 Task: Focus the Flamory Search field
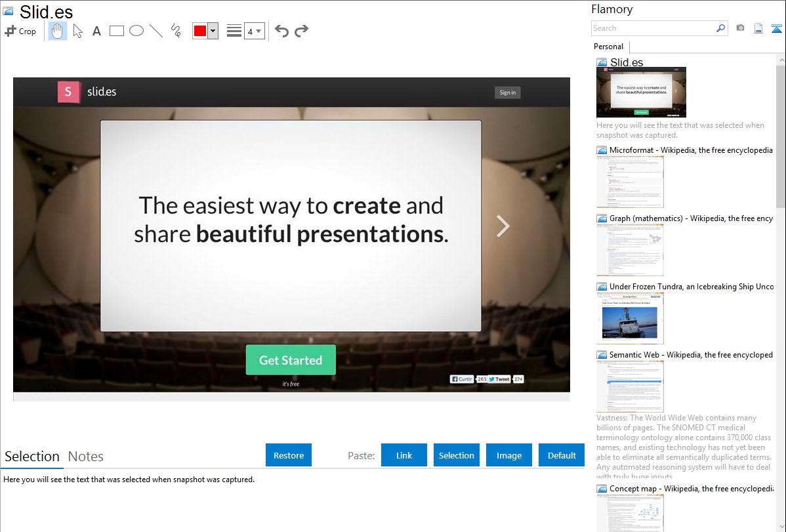pyautogui.click(x=653, y=28)
